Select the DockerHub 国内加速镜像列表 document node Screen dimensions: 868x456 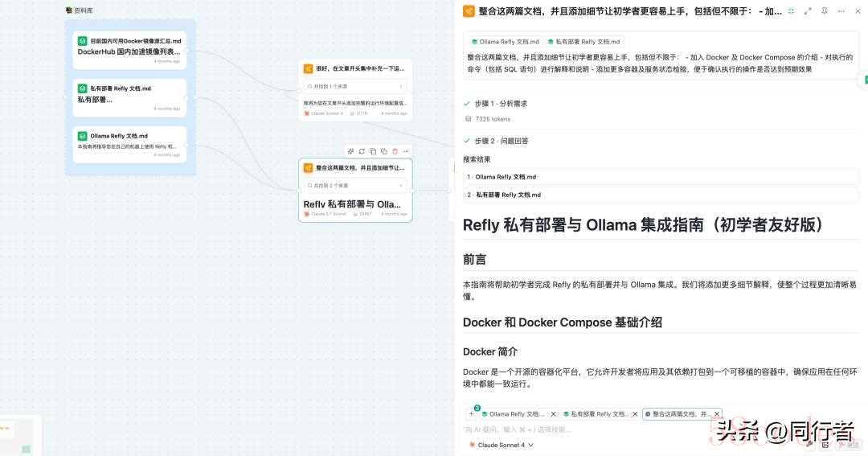point(129,50)
